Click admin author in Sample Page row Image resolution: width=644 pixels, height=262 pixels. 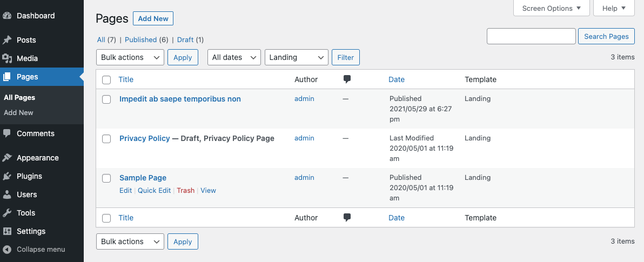click(304, 177)
